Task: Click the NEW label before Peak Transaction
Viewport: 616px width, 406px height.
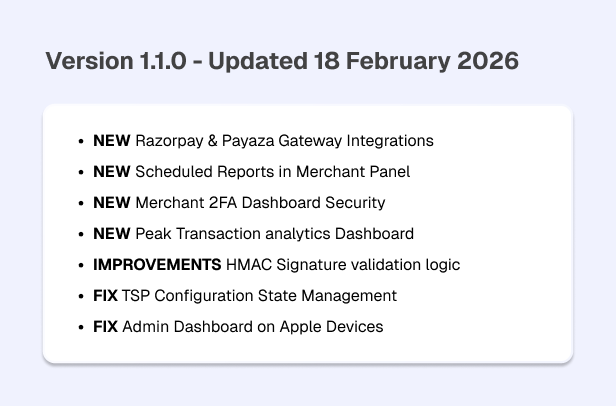Action: 112,234
